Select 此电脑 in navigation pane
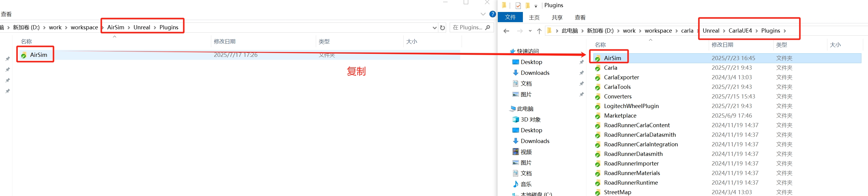Image resolution: width=868 pixels, height=196 pixels. click(525, 109)
